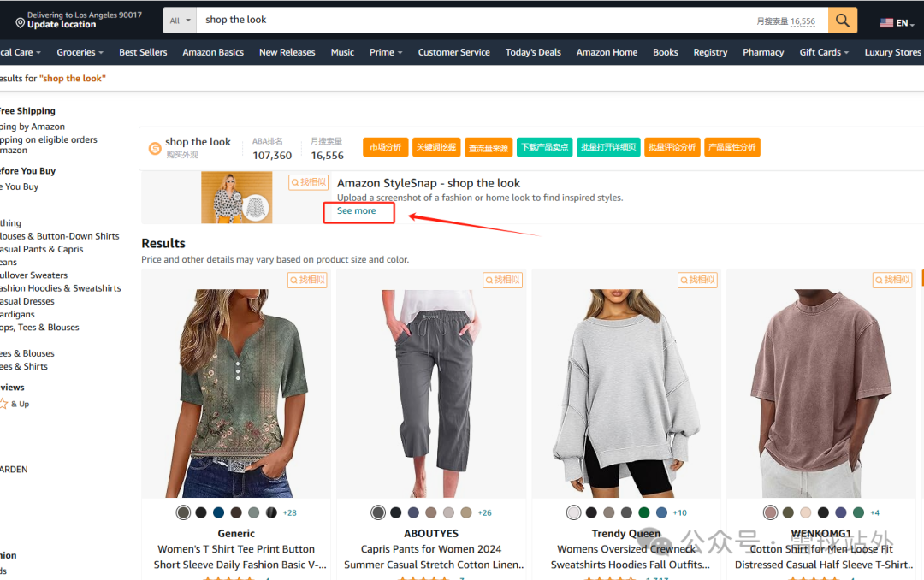Open the Music navigation item
The width and height of the screenshot is (924, 580).
[x=342, y=52]
